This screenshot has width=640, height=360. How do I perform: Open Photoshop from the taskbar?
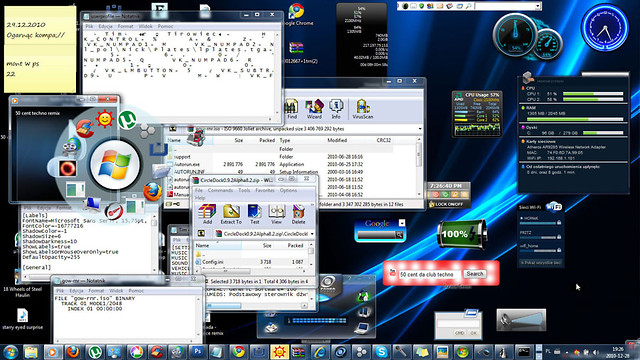coord(198,351)
